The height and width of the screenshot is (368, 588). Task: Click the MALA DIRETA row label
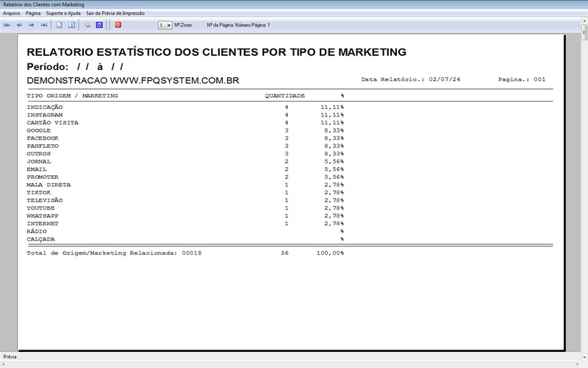click(x=49, y=185)
